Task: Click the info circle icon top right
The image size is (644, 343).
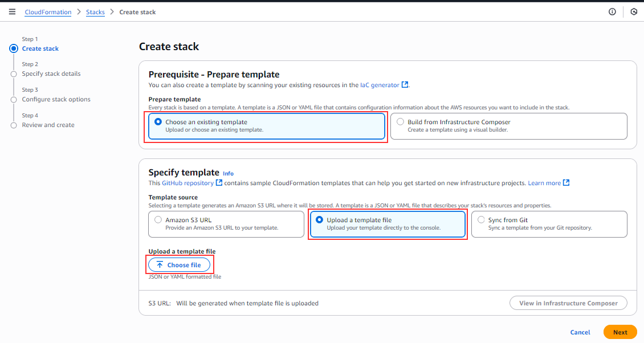Action: pos(612,12)
